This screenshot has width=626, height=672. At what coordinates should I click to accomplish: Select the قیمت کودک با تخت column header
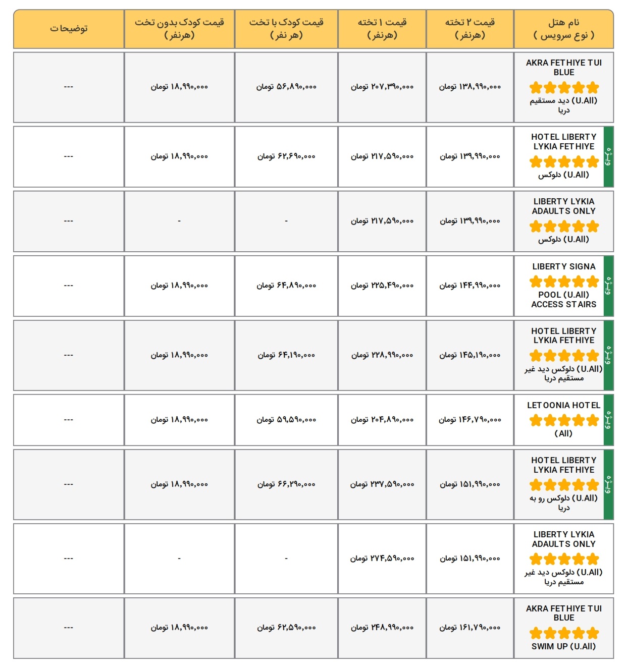[286, 29]
